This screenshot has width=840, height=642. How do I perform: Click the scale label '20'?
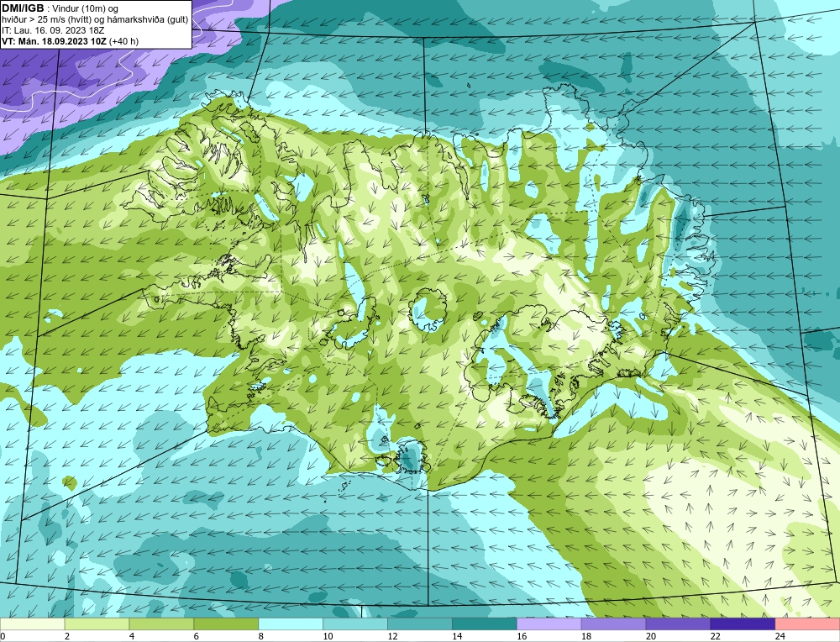[651, 636]
